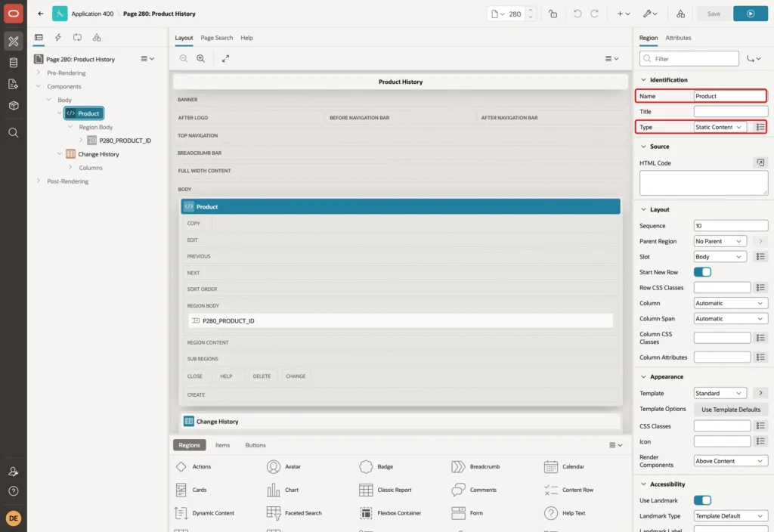Open the Column dropdown
The height and width of the screenshot is (532, 774).
click(731, 304)
